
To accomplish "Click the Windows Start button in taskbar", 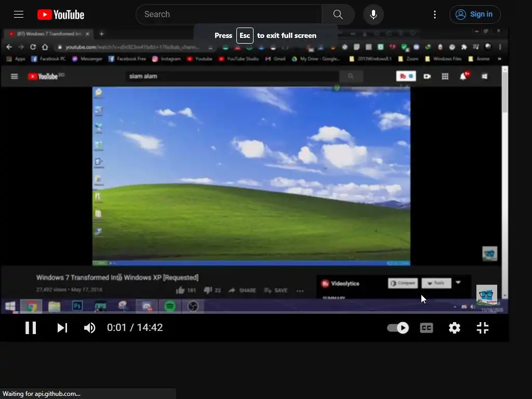I will (10, 307).
